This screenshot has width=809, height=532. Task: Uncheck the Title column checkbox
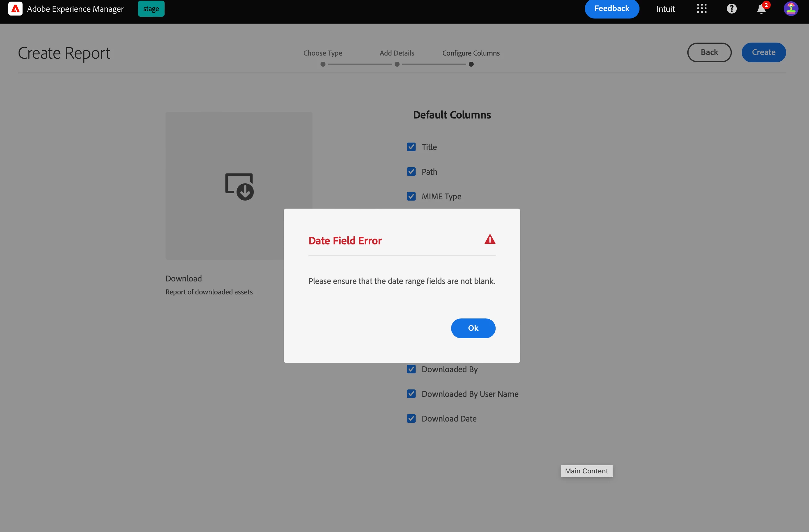point(411,147)
